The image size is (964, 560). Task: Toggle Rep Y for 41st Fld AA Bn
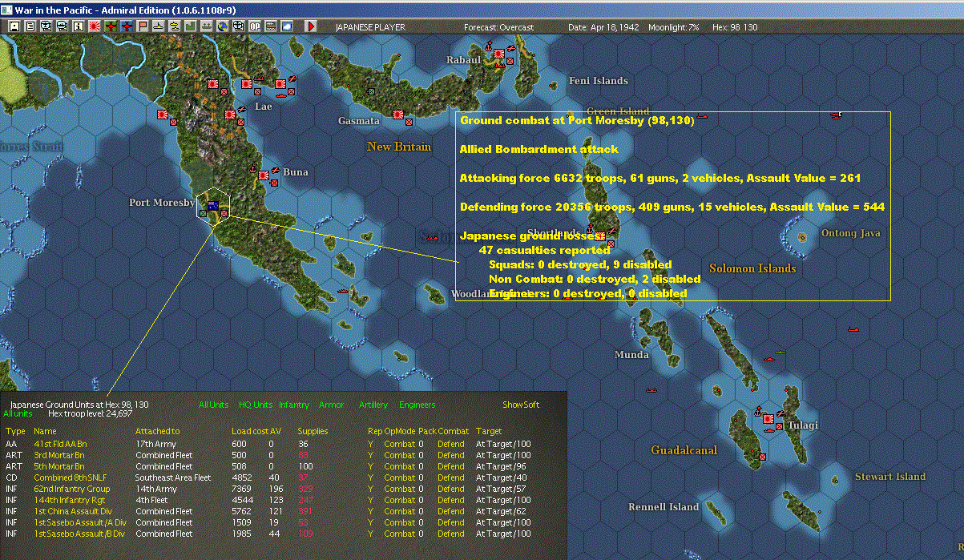point(370,444)
